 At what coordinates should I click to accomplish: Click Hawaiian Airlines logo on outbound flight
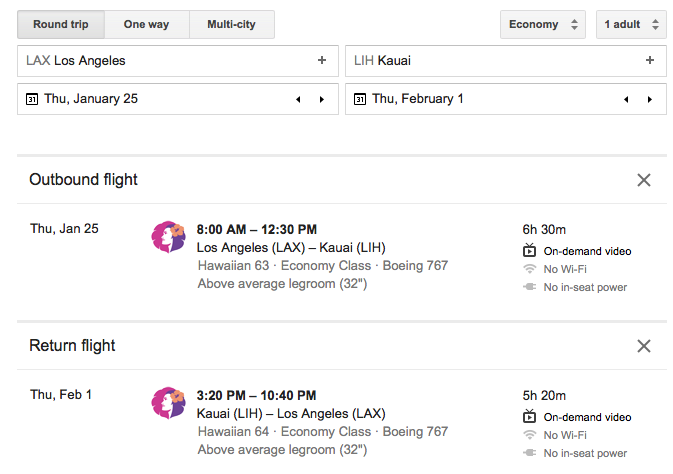[168, 236]
